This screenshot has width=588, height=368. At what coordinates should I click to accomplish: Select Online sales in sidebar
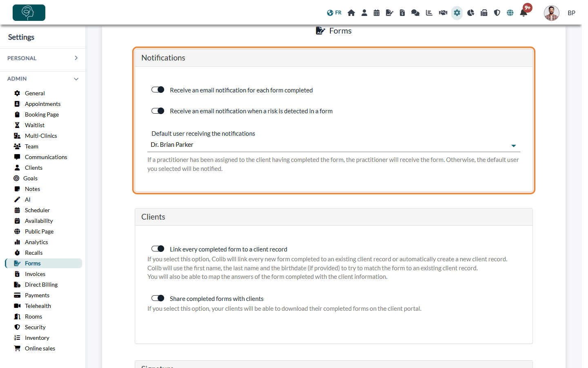[x=40, y=348]
